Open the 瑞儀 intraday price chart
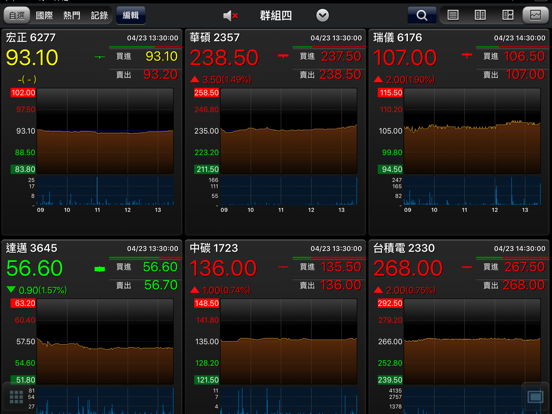The width and height of the screenshot is (552, 414). [x=472, y=131]
